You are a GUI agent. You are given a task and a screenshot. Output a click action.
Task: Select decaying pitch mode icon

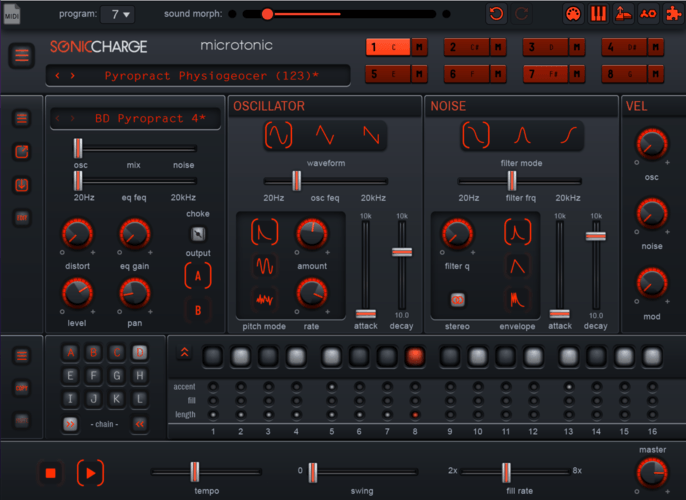click(x=264, y=232)
